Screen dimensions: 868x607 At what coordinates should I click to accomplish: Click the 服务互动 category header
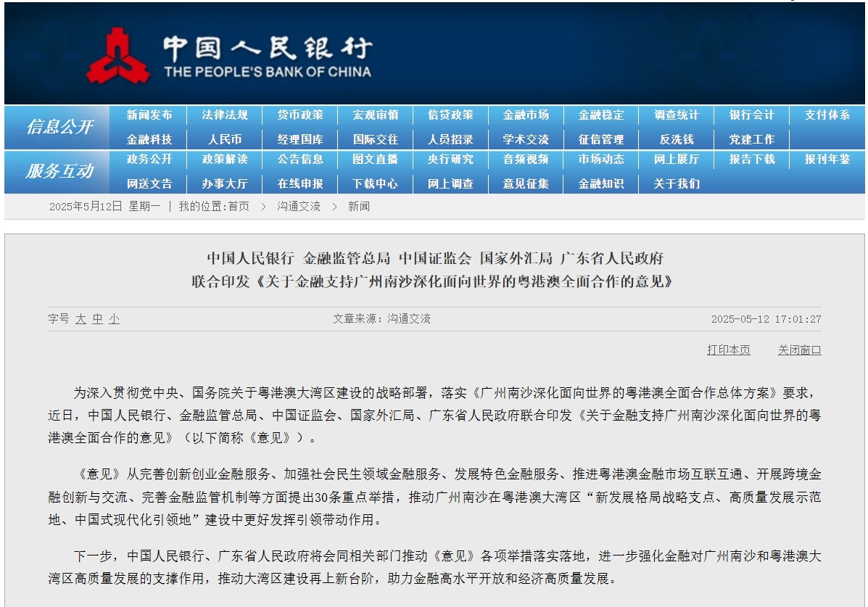(x=59, y=171)
